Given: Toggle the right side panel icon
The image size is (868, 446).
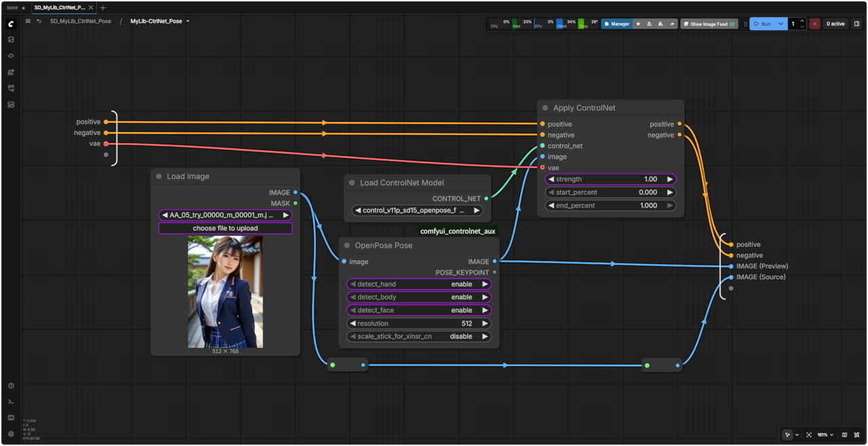Looking at the screenshot, I should [x=856, y=24].
